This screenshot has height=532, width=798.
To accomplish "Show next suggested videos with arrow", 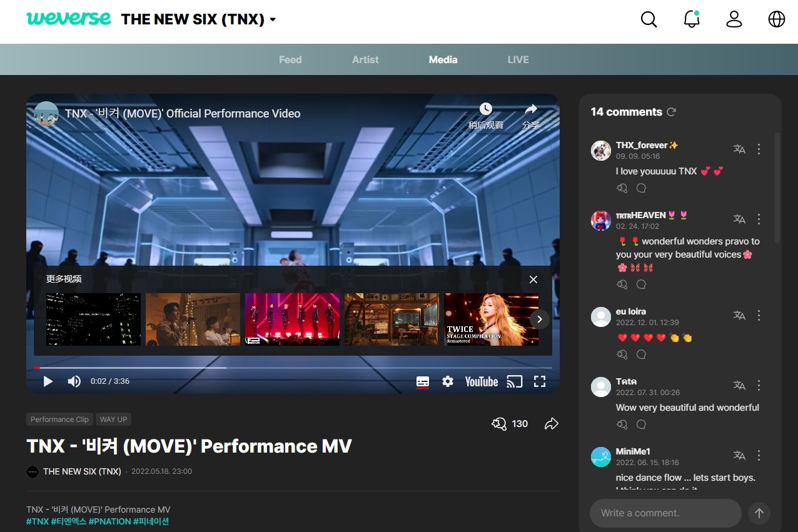I will coord(540,319).
